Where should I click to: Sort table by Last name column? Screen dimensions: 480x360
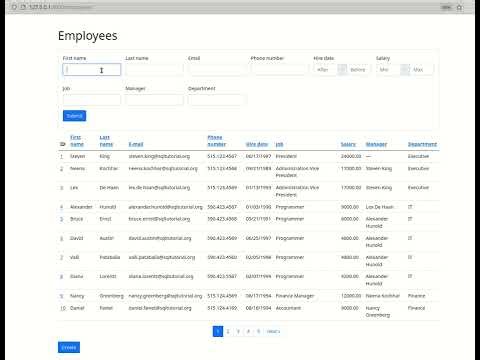tap(106, 141)
